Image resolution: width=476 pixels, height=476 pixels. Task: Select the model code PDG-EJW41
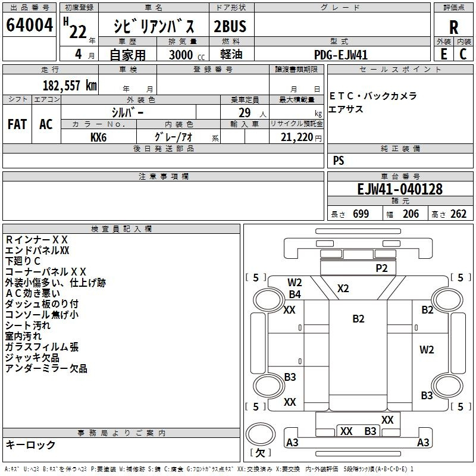(340, 55)
